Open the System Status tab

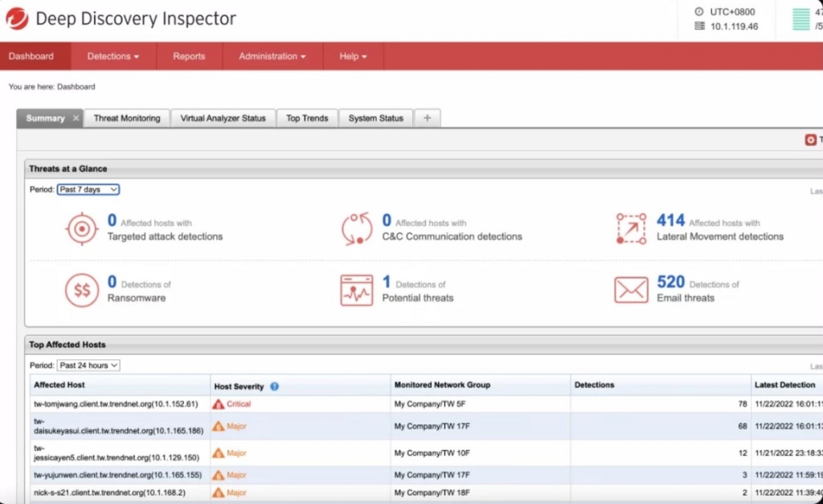[x=375, y=117]
